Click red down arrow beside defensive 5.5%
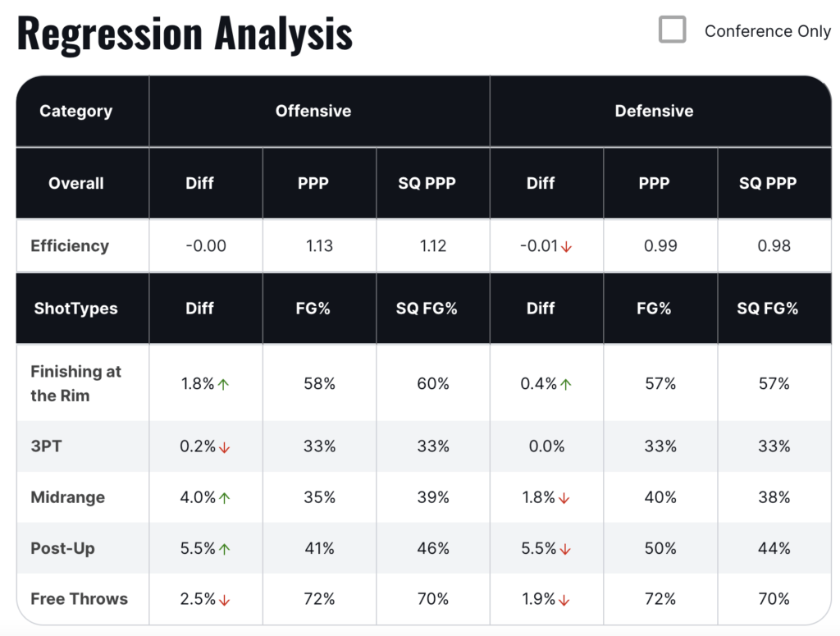840x636 pixels. coord(565,549)
